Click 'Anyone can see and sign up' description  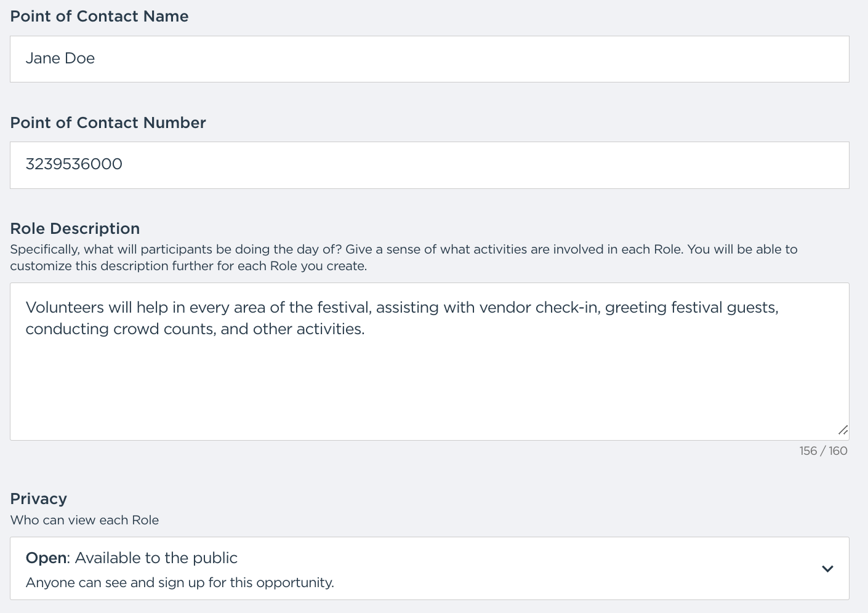[x=180, y=583]
